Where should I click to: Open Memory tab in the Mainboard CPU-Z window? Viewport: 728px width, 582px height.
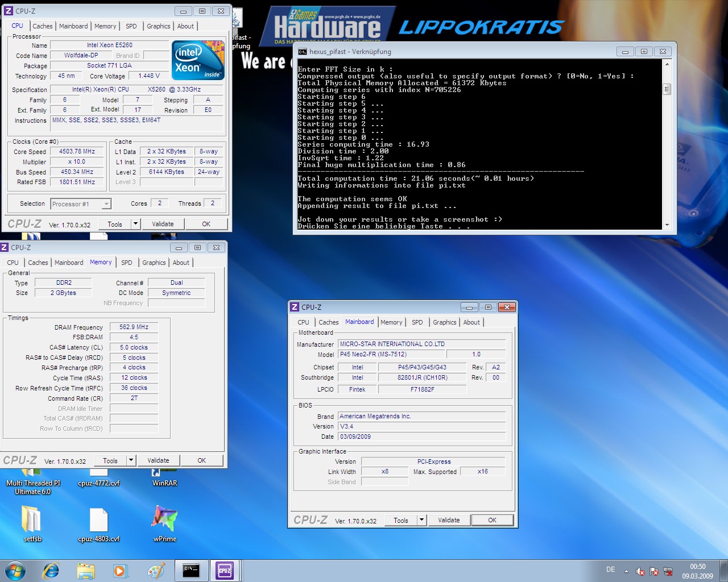(x=391, y=322)
